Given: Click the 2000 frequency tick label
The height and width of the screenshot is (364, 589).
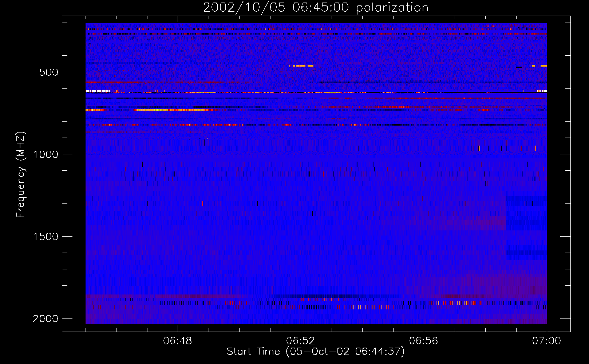Looking at the screenshot, I should tap(46, 319).
